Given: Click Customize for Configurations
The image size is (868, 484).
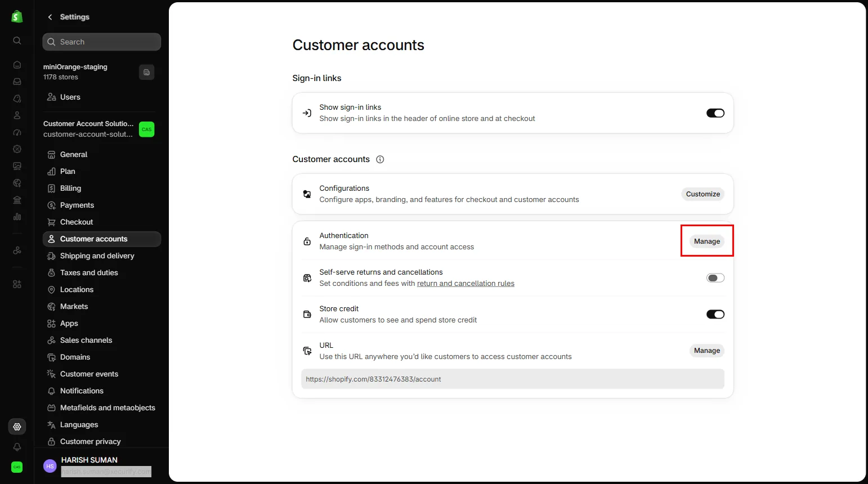Looking at the screenshot, I should pyautogui.click(x=703, y=194).
